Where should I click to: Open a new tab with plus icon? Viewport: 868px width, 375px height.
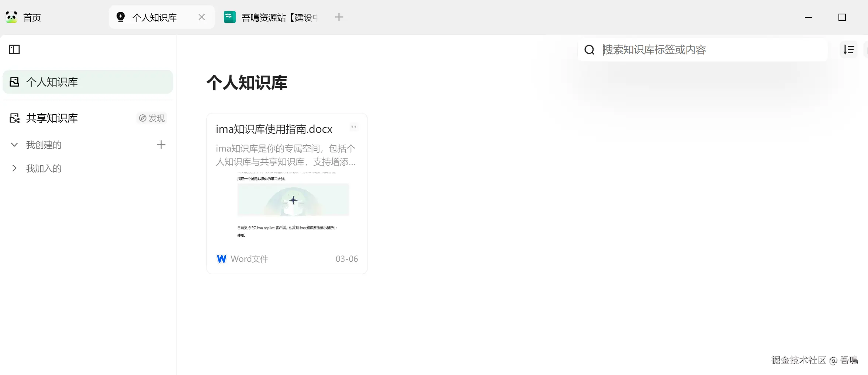339,17
